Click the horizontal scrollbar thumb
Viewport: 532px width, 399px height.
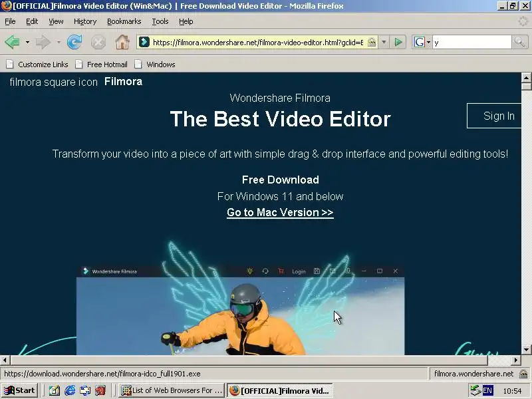[x=249, y=360]
